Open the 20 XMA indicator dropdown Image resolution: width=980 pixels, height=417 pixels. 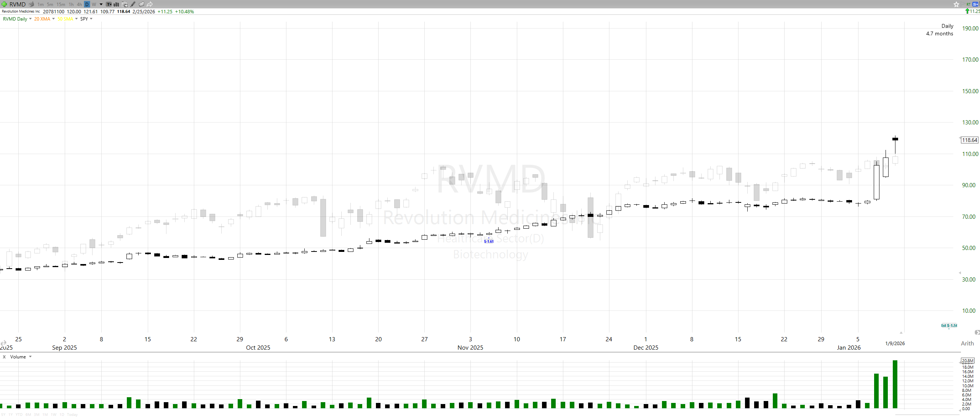click(53, 19)
